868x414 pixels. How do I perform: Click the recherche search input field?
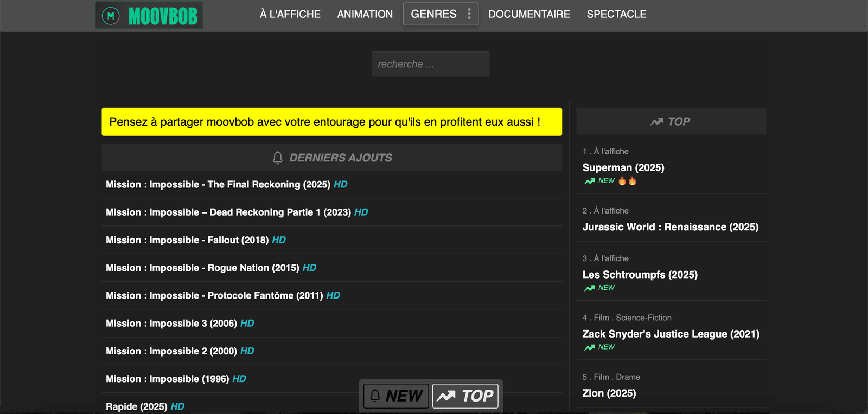[430, 64]
